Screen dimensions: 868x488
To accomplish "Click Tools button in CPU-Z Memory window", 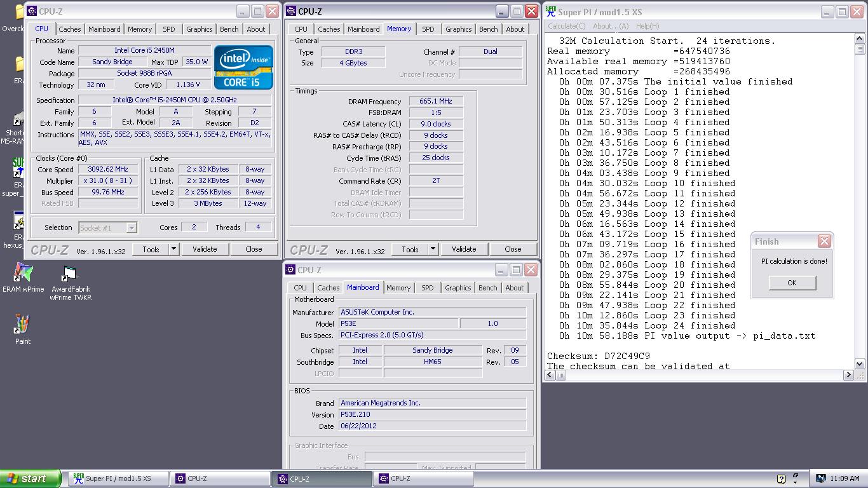I will [x=410, y=249].
